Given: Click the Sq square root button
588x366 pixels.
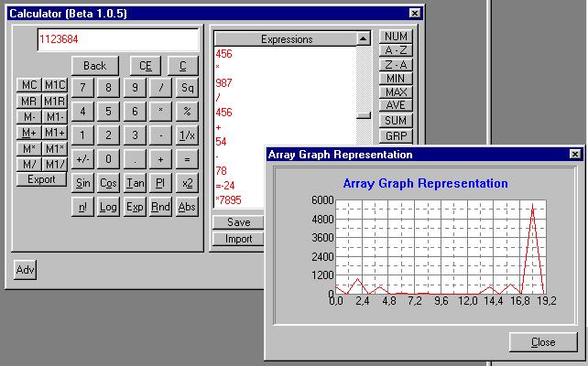Looking at the screenshot, I should pyautogui.click(x=187, y=88).
